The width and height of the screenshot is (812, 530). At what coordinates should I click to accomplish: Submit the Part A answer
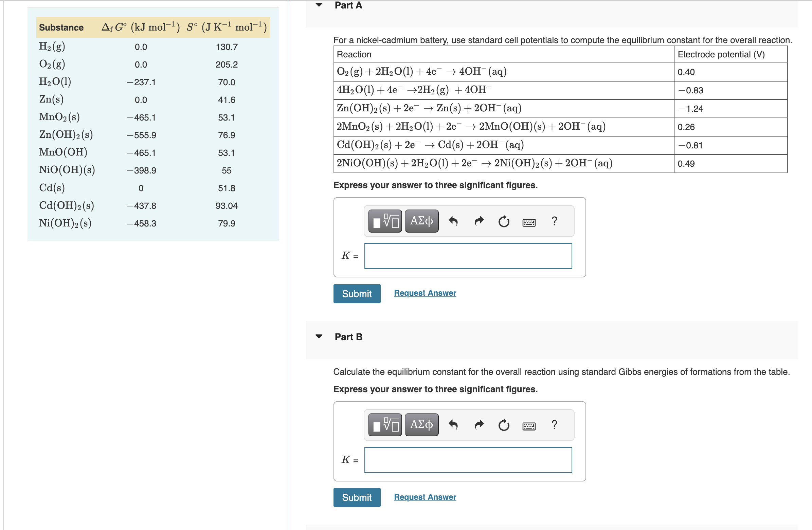[357, 293]
